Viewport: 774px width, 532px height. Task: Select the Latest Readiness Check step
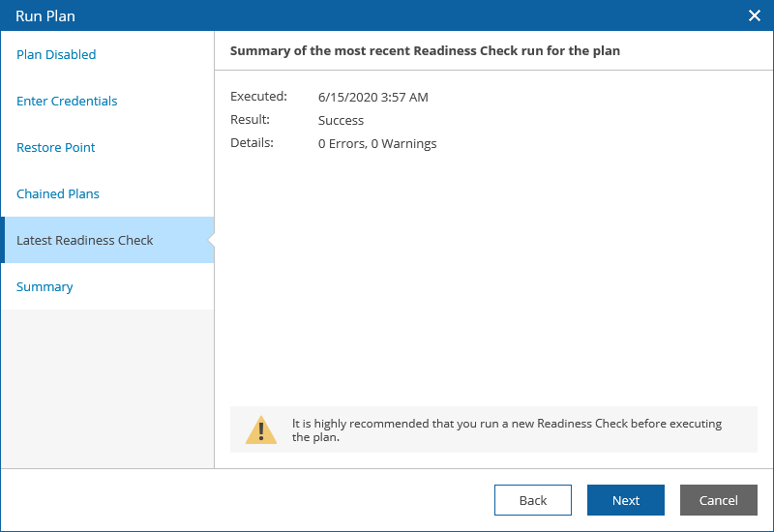[85, 241]
